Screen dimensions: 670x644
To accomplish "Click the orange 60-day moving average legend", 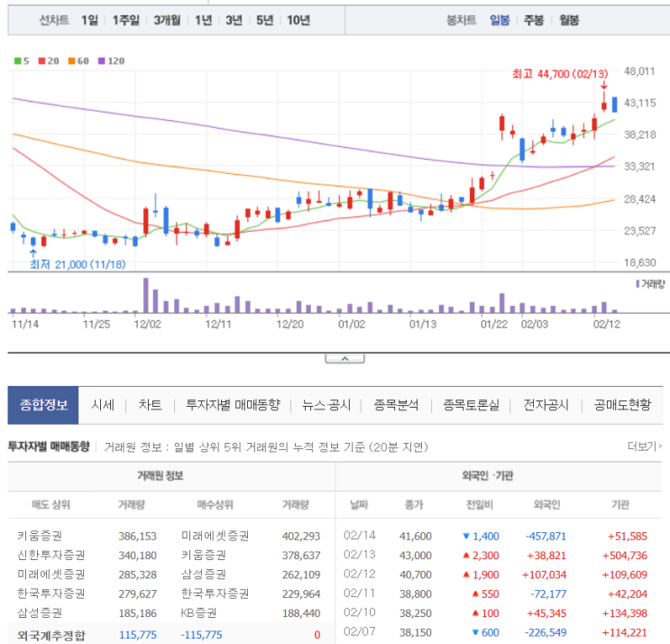I will click(78, 61).
